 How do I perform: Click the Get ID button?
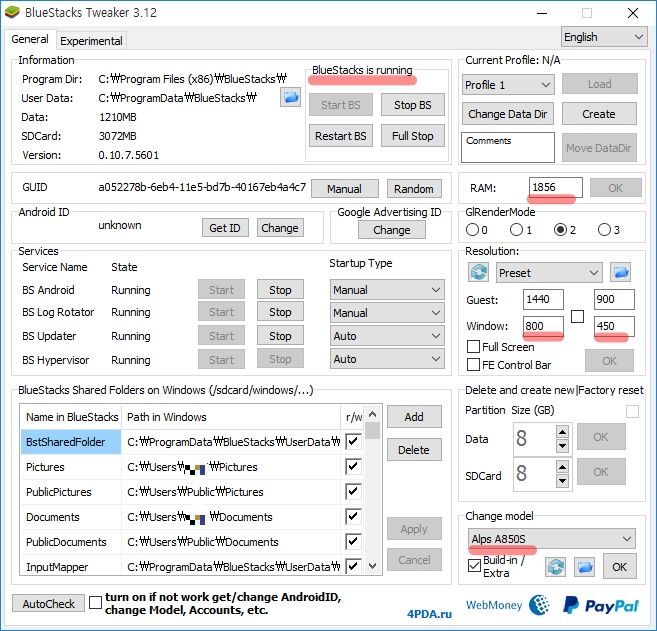[x=225, y=228]
